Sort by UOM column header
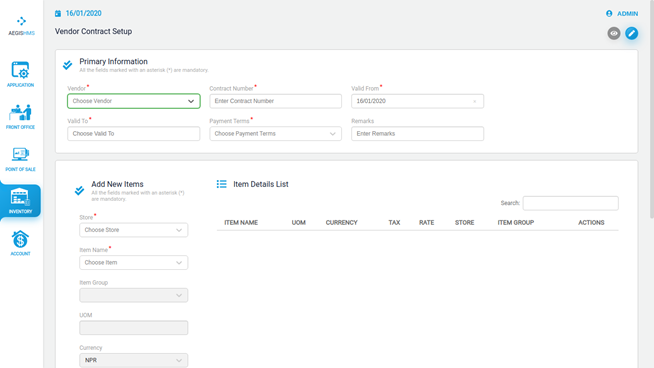Image resolution: width=654 pixels, height=368 pixels. [299, 222]
